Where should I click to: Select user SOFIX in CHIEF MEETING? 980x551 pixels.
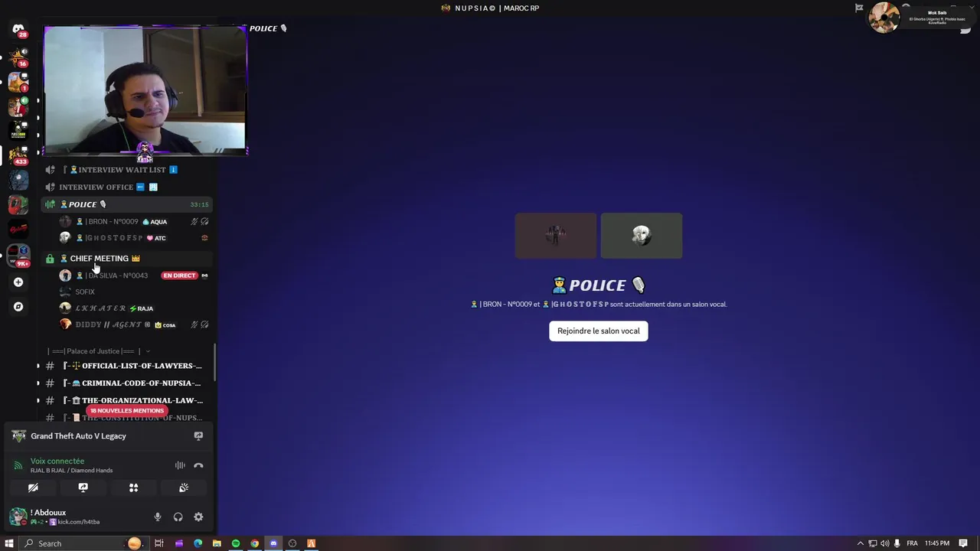[x=135, y=292]
